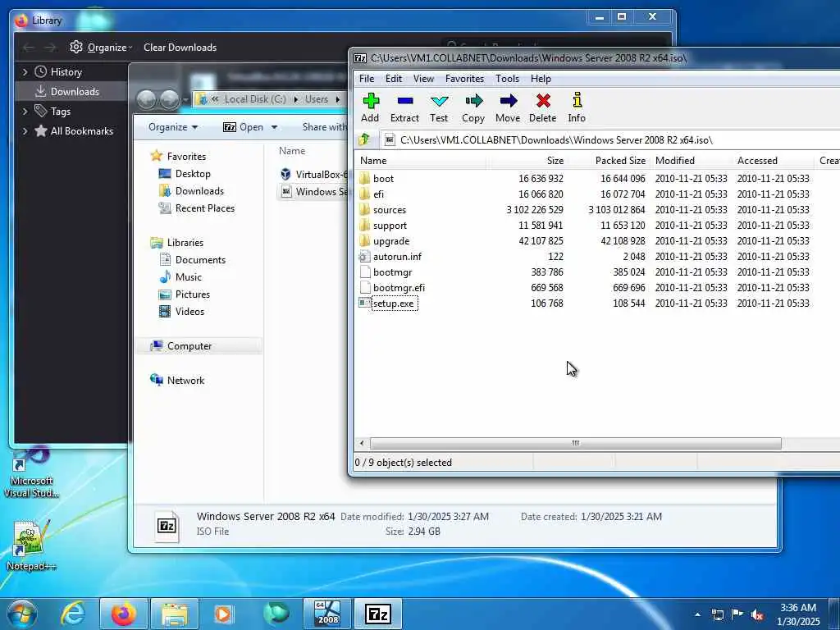Open Desktop in Explorer Favorites
Screen dimensions: 840x630
192,174
